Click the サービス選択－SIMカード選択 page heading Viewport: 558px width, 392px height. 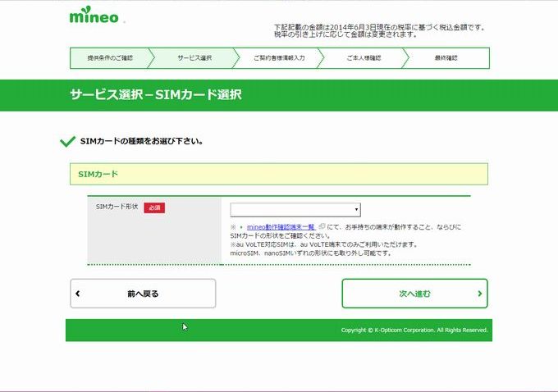(155, 95)
